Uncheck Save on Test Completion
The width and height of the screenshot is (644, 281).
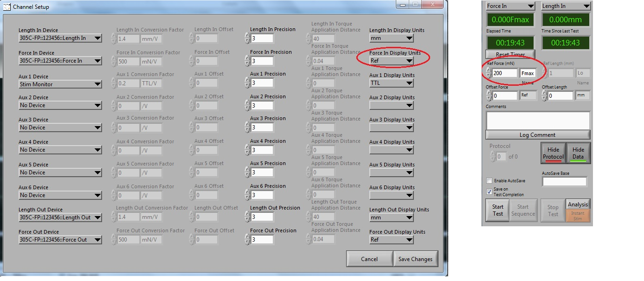489,192
